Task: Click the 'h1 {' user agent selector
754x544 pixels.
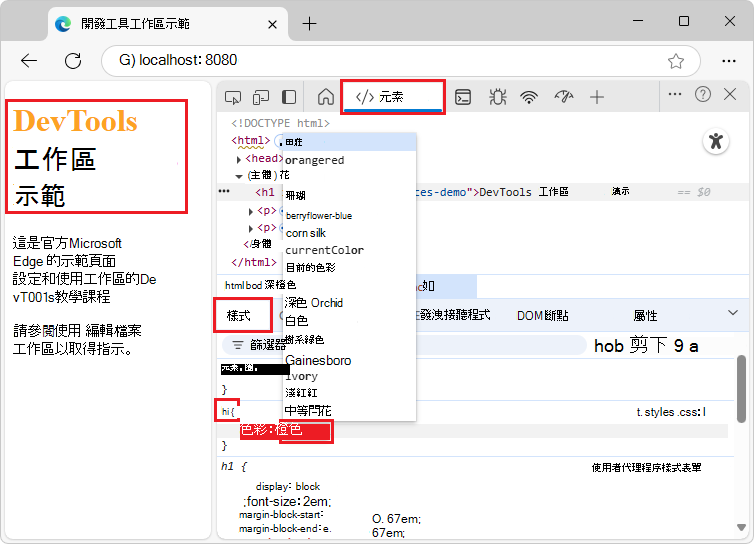Action: coord(234,467)
